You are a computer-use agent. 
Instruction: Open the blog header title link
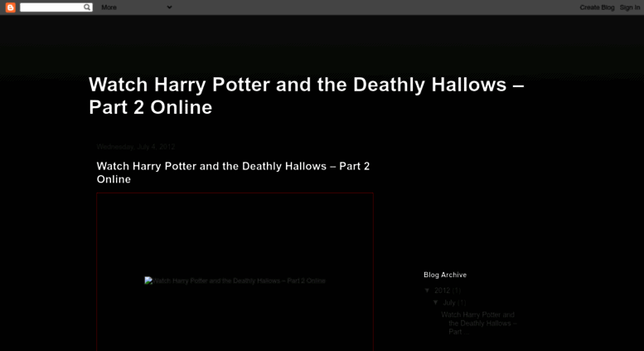tap(306, 95)
